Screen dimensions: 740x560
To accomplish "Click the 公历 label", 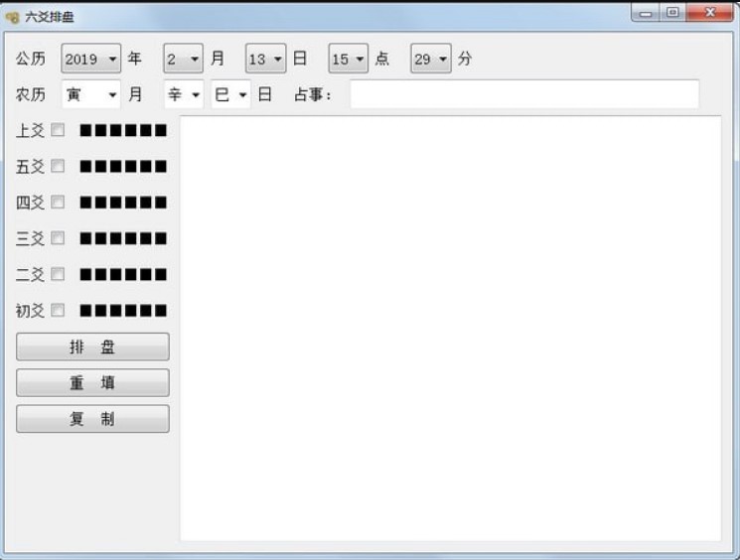I will [x=31, y=59].
